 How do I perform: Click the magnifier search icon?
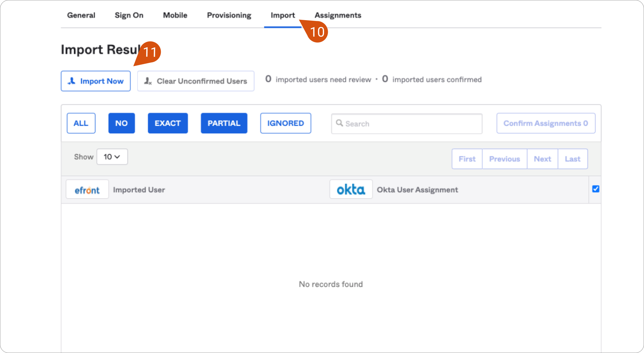pyautogui.click(x=339, y=123)
